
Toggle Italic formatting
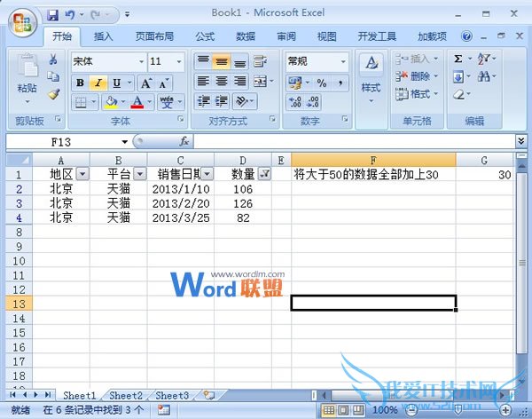pyautogui.click(x=98, y=83)
